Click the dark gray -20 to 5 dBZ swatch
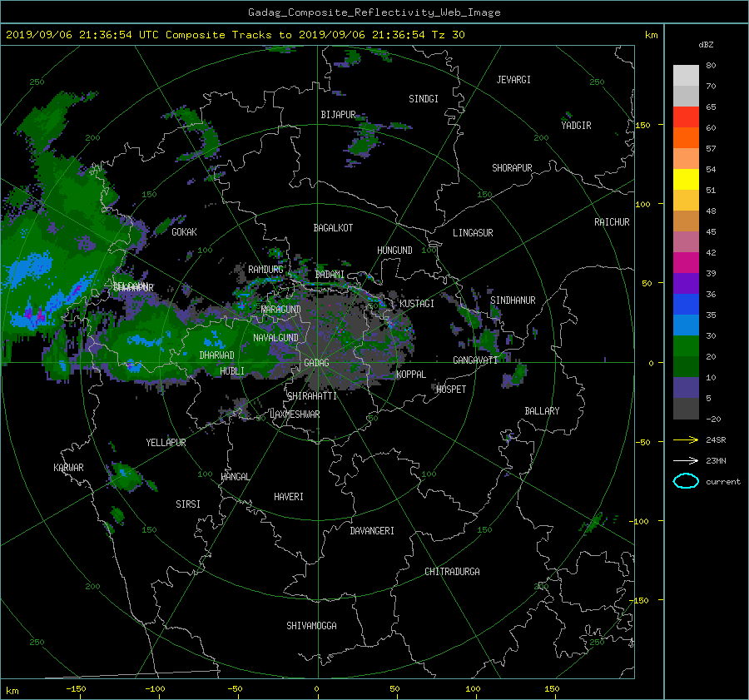Image resolution: width=749 pixels, height=700 pixels. pyautogui.click(x=686, y=408)
